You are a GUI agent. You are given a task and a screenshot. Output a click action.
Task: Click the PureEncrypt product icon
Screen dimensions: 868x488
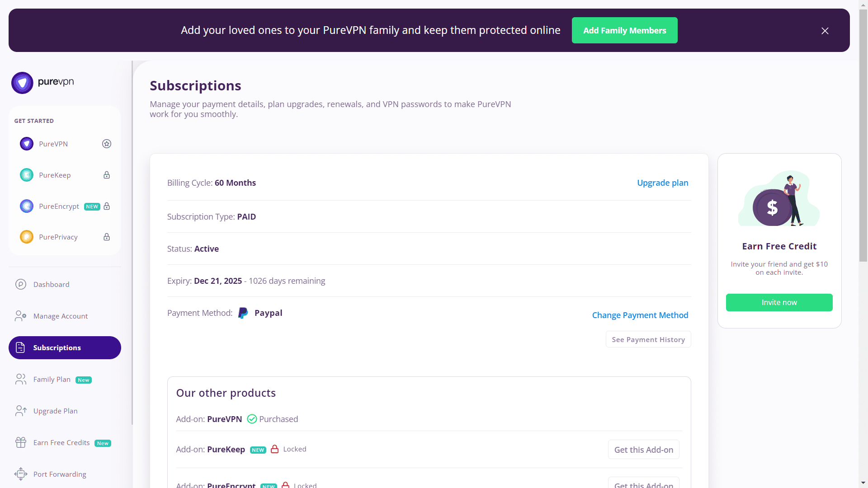tap(27, 206)
